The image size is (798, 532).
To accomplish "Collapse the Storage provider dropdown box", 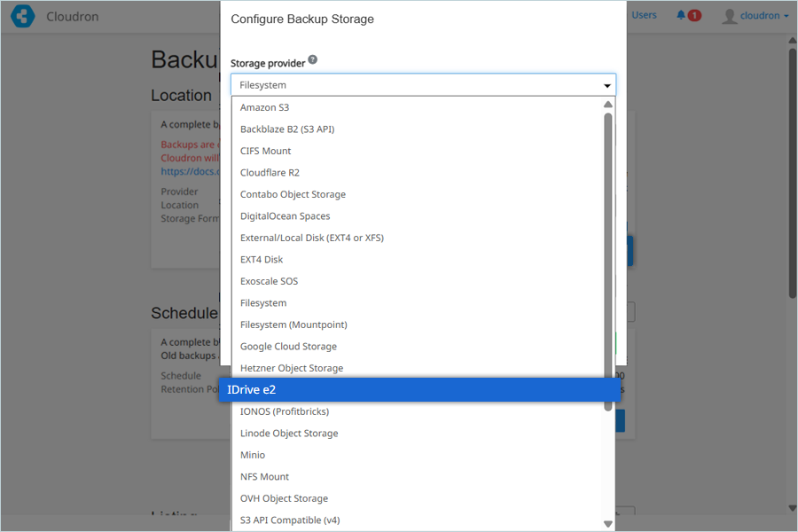I will point(423,85).
